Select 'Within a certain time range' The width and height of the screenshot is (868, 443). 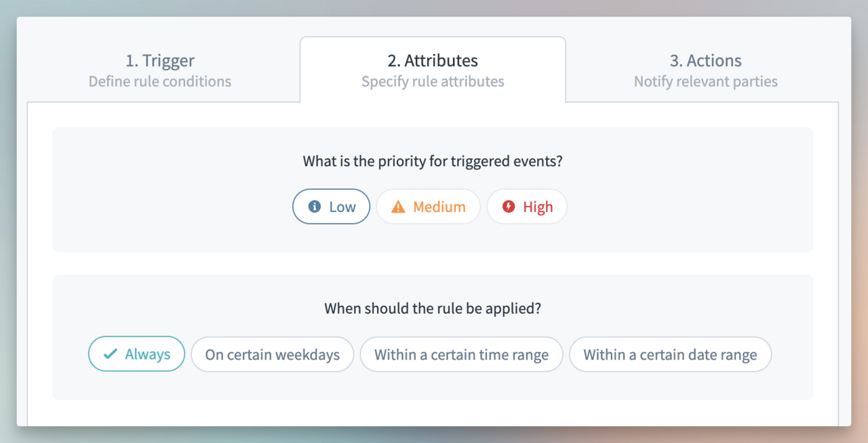[x=461, y=354]
